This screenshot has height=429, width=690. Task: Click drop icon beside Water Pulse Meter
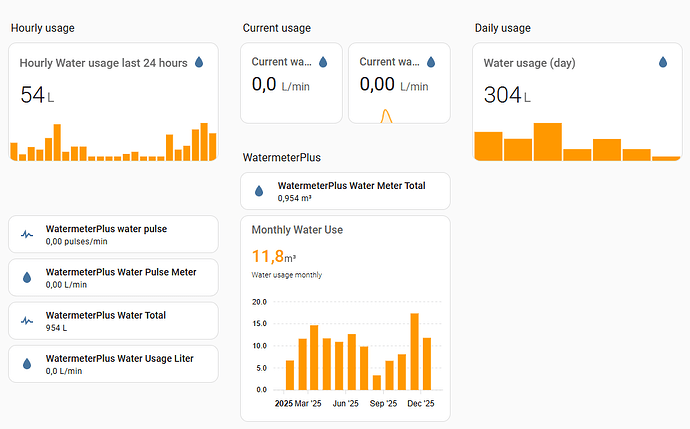[x=27, y=278]
